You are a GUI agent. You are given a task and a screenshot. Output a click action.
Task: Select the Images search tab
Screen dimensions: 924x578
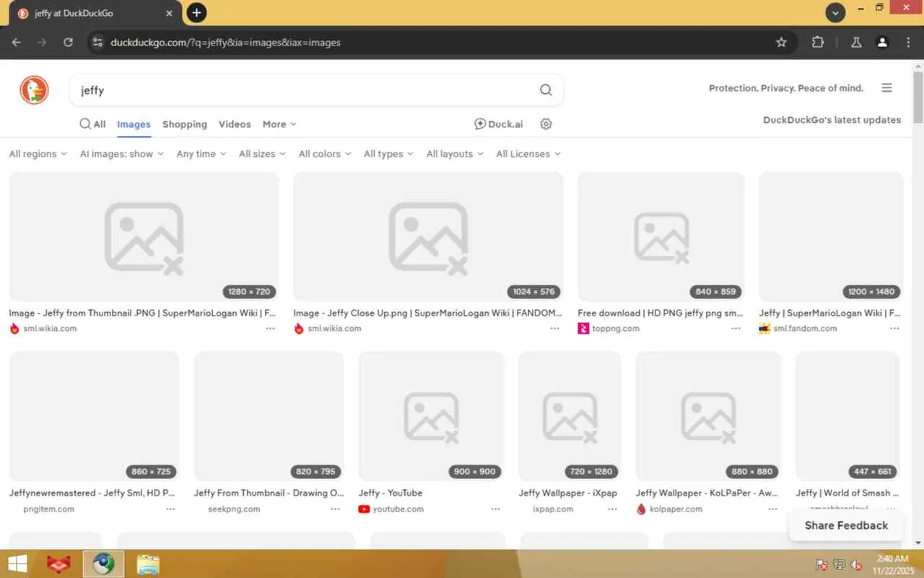(134, 124)
